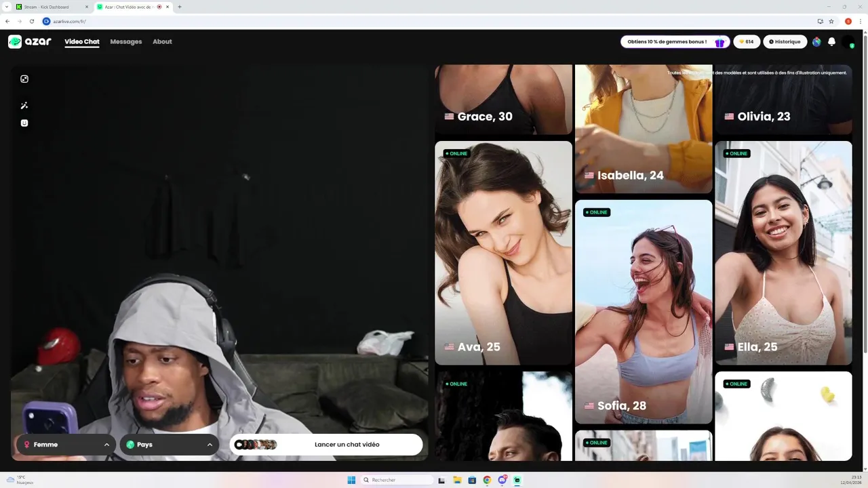The height and width of the screenshot is (488, 868).
Task: Open Task View on the taskbar
Action: point(441,480)
